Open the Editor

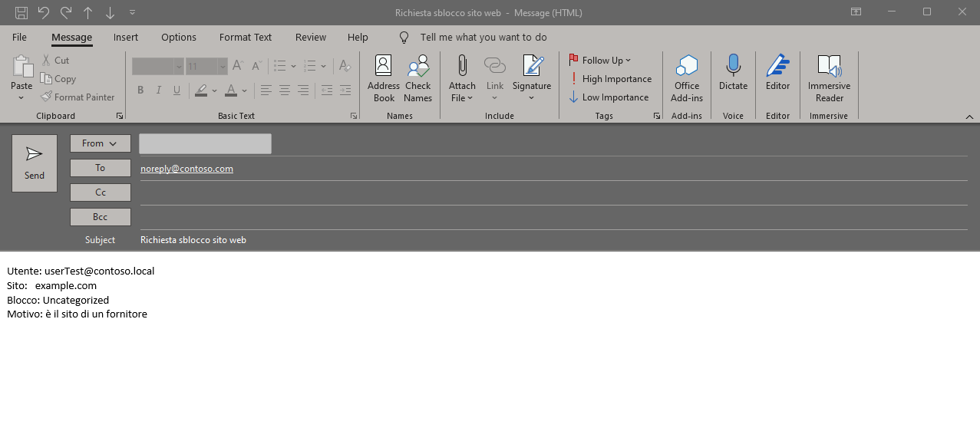(x=777, y=74)
